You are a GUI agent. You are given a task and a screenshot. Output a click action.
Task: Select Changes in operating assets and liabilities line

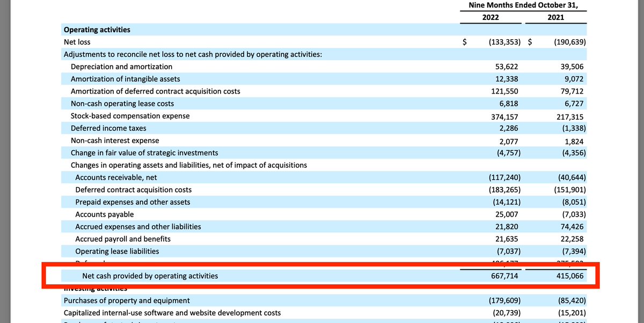click(x=189, y=165)
